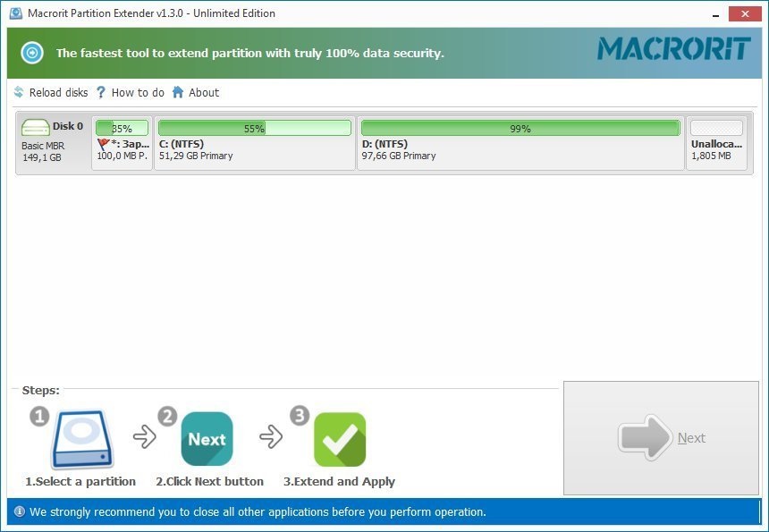Image resolution: width=769 pixels, height=532 pixels.
Task: Click the 1.Select a partition label
Action: point(80,481)
